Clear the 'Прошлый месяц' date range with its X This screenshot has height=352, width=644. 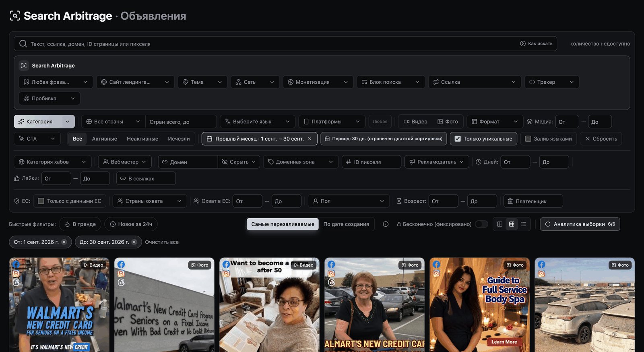pos(310,139)
